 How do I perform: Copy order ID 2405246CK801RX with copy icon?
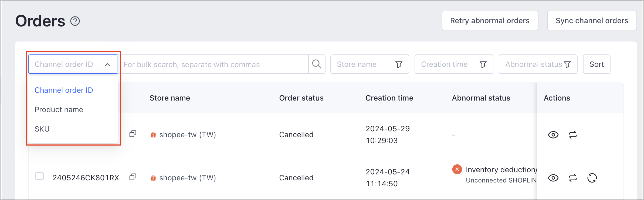[x=133, y=177]
